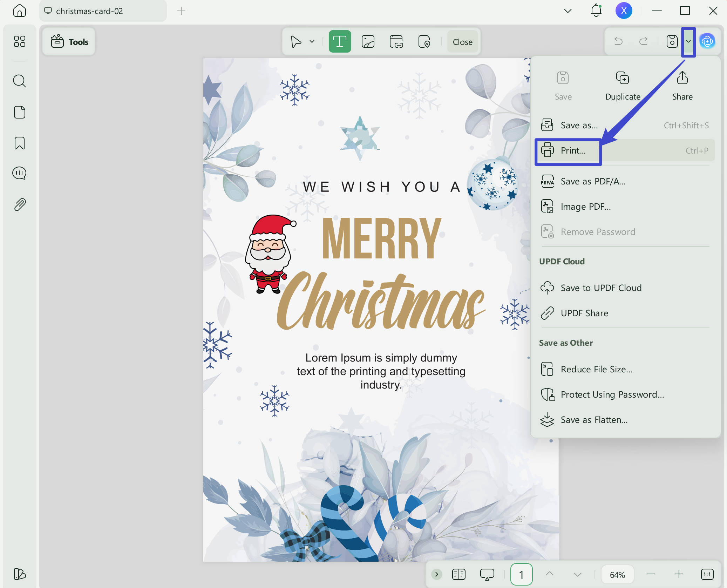Click the WE WISH YOU A text
This screenshot has width=727, height=588.
(x=382, y=187)
